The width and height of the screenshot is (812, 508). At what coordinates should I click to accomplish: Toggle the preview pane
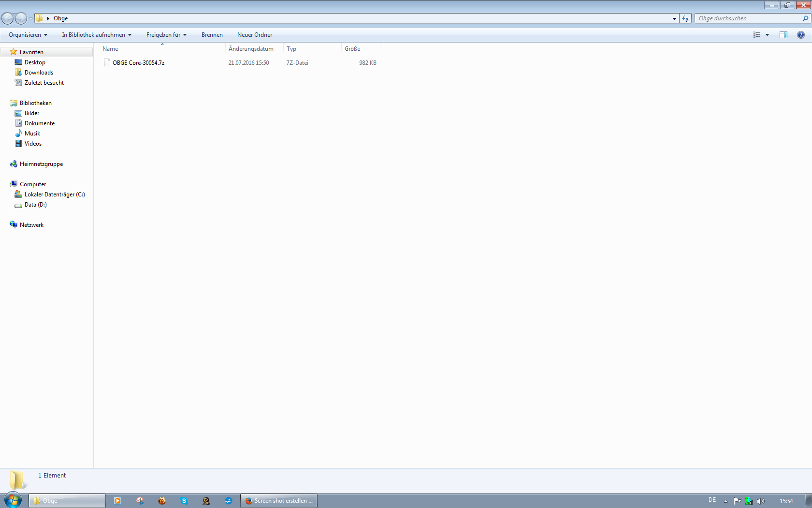(783, 35)
